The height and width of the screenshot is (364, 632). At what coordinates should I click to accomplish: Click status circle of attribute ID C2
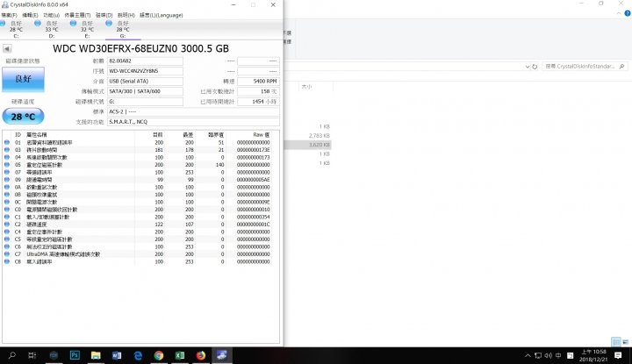tap(7, 225)
